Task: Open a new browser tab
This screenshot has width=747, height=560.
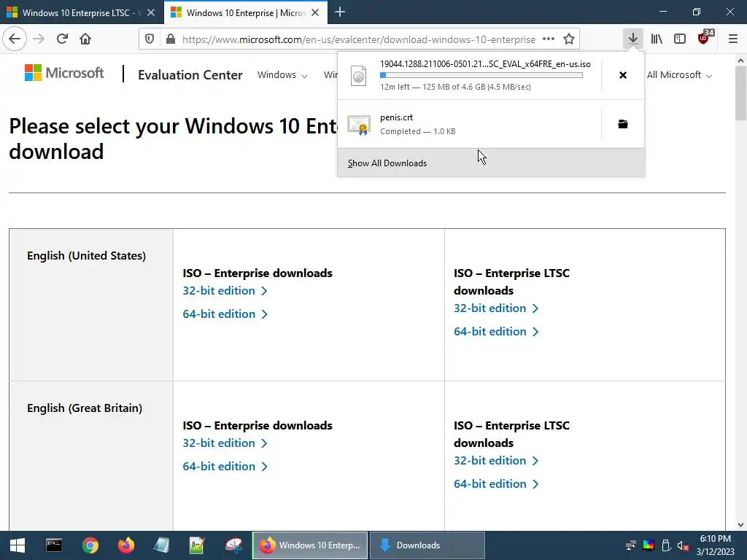Action: pos(340,12)
